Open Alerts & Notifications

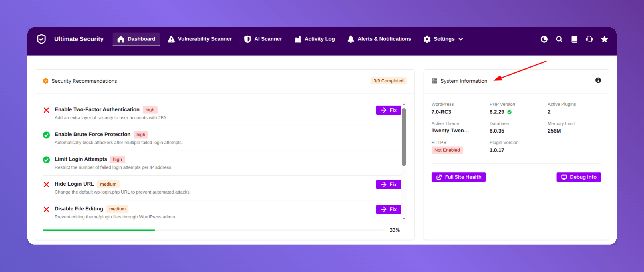[379, 39]
